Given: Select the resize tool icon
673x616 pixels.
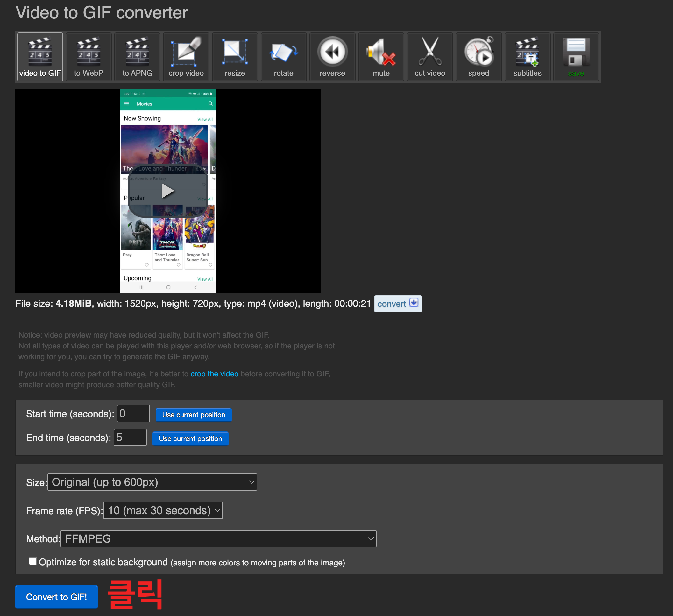Looking at the screenshot, I should point(235,57).
